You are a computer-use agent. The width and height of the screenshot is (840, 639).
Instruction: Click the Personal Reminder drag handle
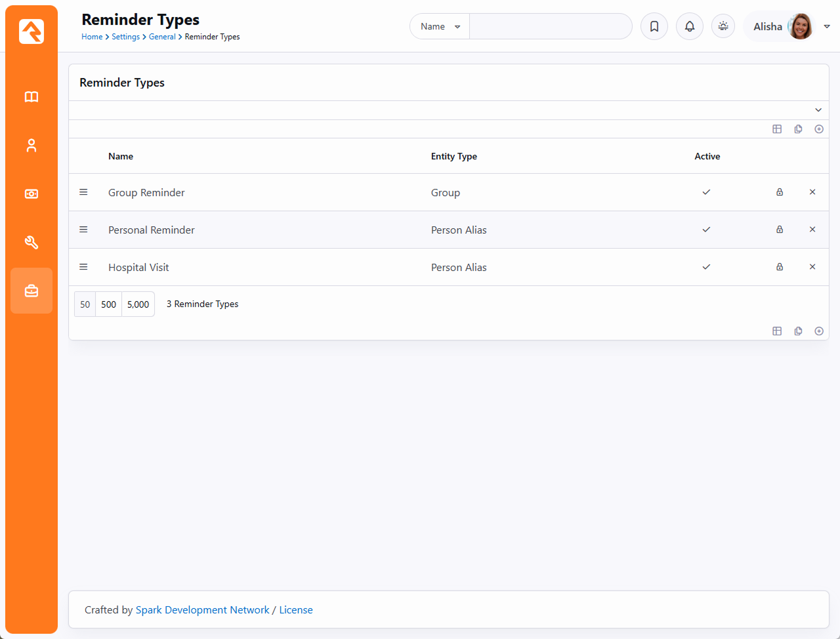[83, 230]
